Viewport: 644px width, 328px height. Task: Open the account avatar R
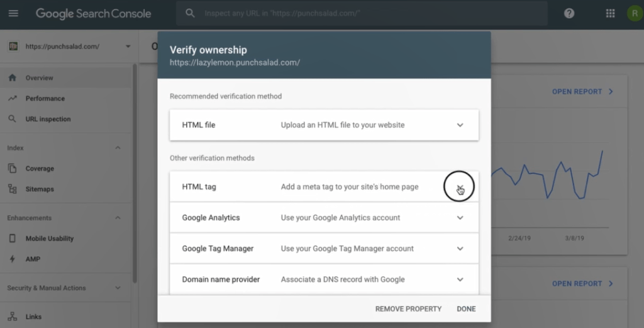[x=635, y=13]
